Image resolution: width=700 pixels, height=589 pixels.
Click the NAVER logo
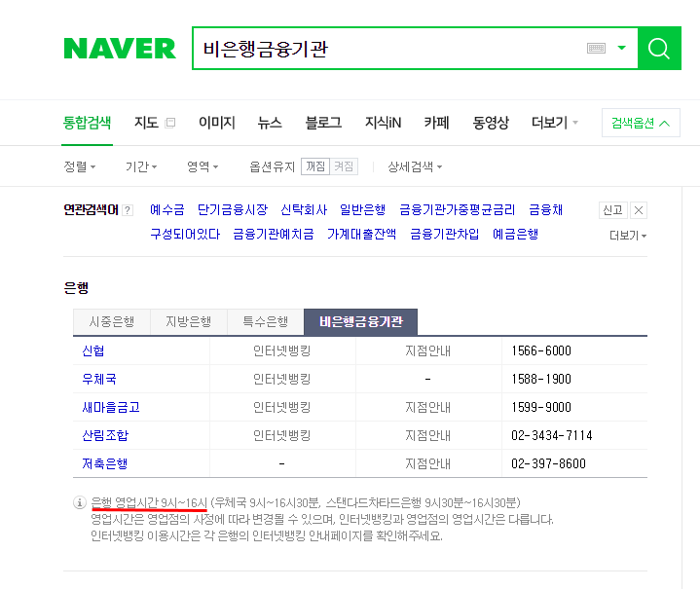(x=120, y=49)
